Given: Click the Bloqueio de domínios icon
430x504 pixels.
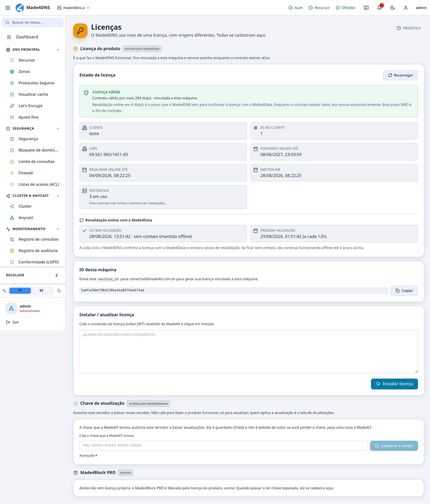Looking at the screenshot, I should [x=12, y=150].
